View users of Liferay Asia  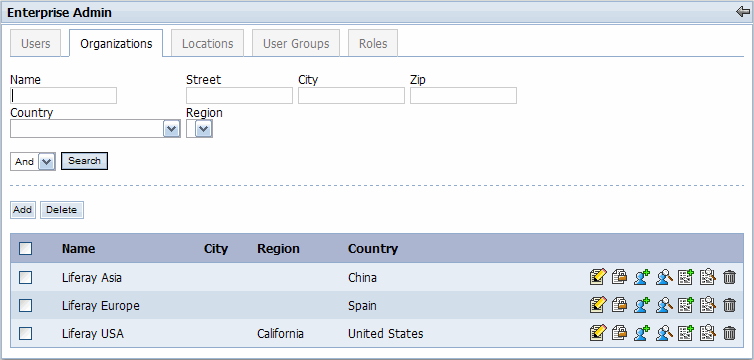(x=664, y=277)
